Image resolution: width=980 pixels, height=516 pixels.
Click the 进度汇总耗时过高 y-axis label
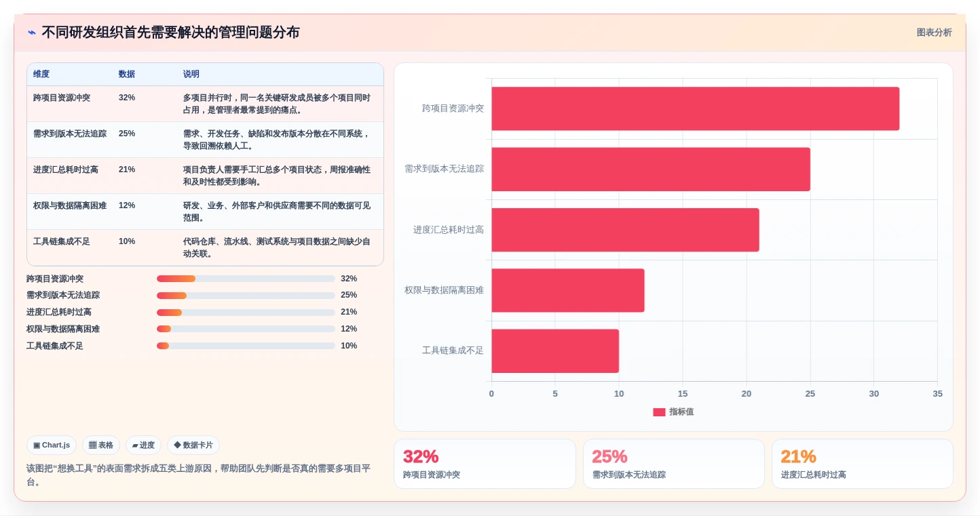point(449,230)
